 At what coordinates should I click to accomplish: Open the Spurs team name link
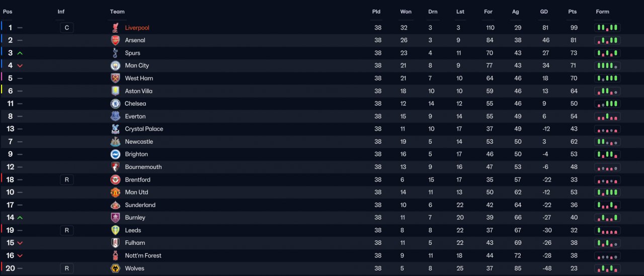(x=132, y=53)
